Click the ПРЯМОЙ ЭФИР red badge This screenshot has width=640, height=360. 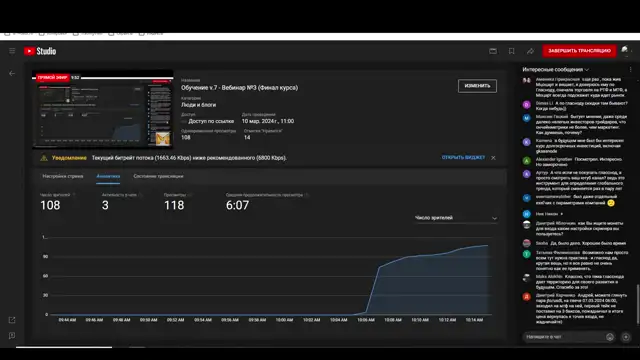(52, 78)
